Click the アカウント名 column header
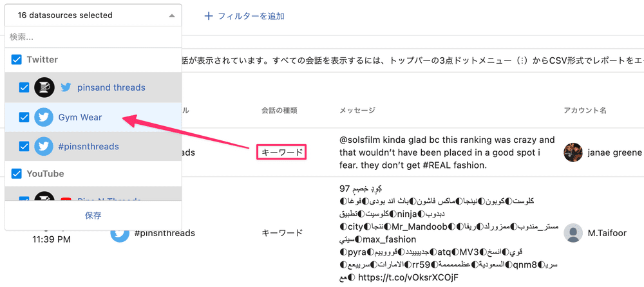The height and width of the screenshot is (287, 644). (585, 111)
